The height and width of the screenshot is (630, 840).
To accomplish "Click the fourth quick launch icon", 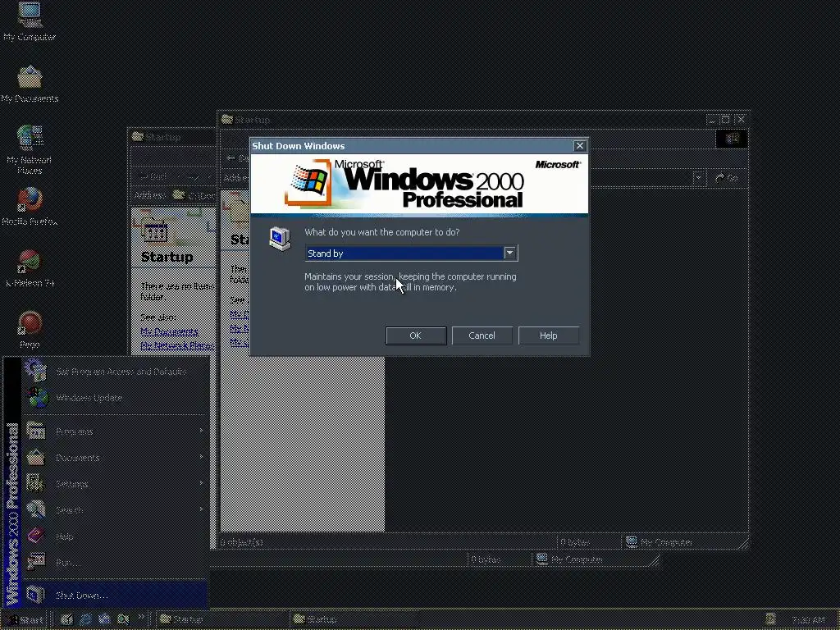I will (123, 619).
